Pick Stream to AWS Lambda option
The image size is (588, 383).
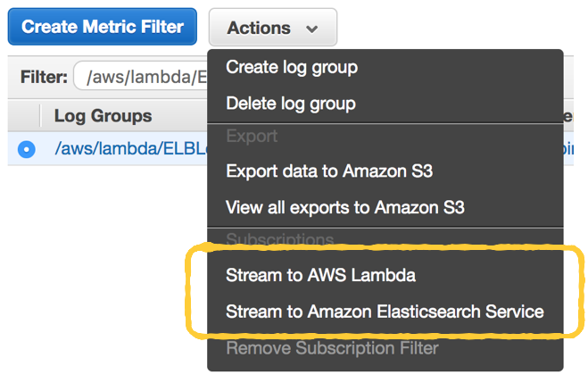(320, 276)
